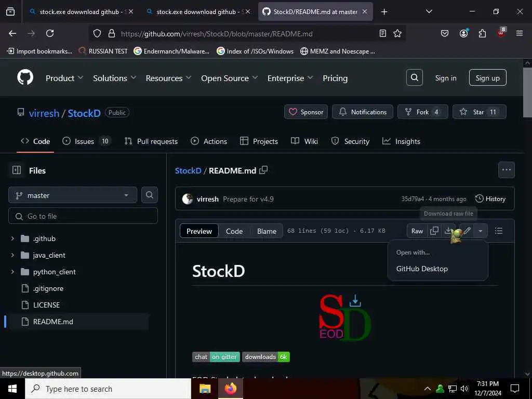Open the outline list icon

499,231
